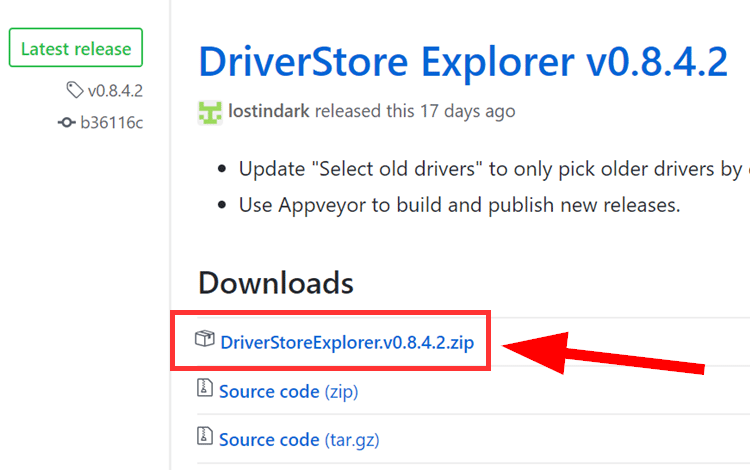Download Source code (zip)
The height and width of the screenshot is (470, 750).
[288, 392]
